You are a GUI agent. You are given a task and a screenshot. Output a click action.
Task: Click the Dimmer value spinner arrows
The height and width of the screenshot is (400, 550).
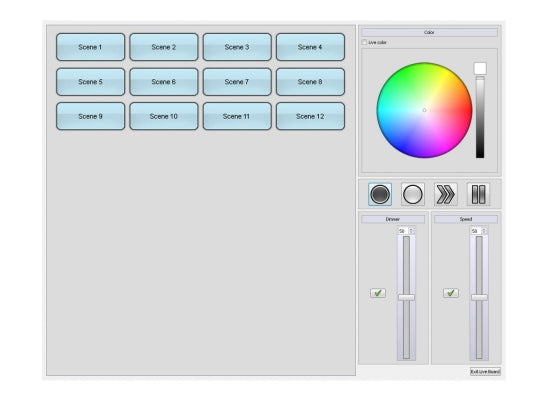[411, 231]
